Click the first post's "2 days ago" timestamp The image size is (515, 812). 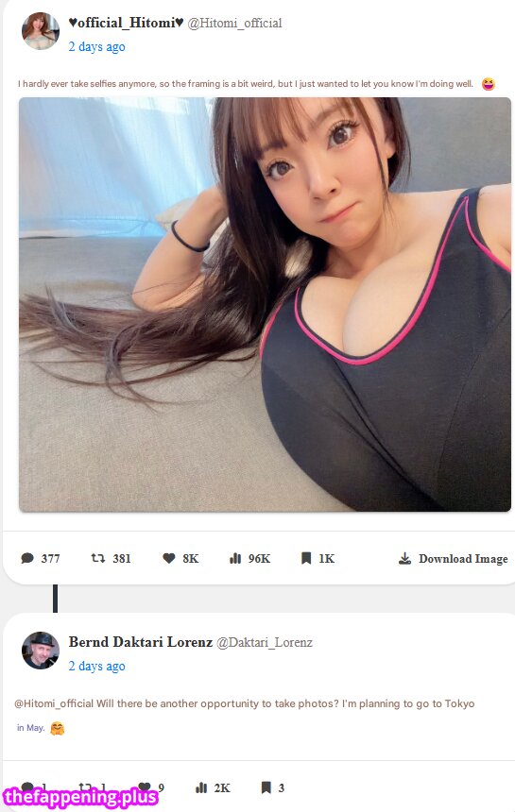tap(97, 46)
